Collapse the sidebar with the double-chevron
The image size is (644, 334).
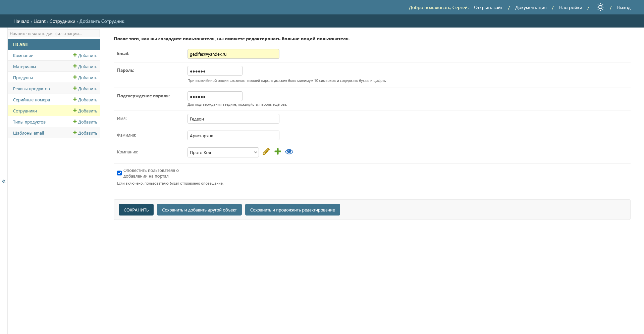point(4,181)
